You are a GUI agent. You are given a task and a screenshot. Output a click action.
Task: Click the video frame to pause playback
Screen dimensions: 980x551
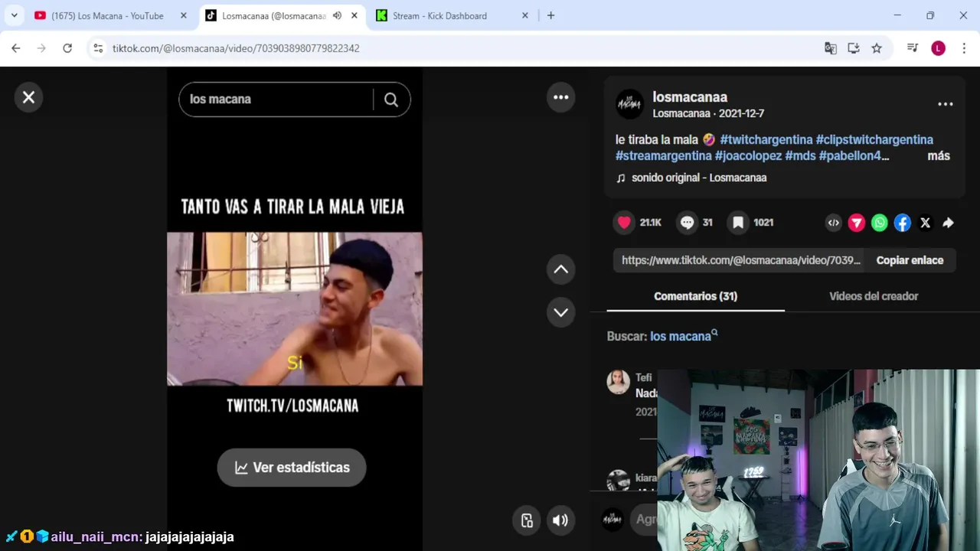(x=295, y=308)
